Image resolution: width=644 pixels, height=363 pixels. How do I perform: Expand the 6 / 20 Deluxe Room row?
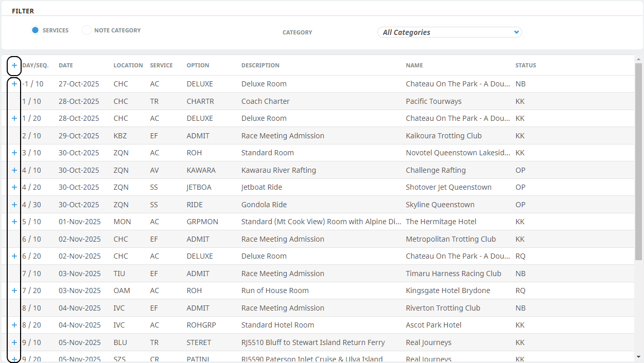coord(14,256)
